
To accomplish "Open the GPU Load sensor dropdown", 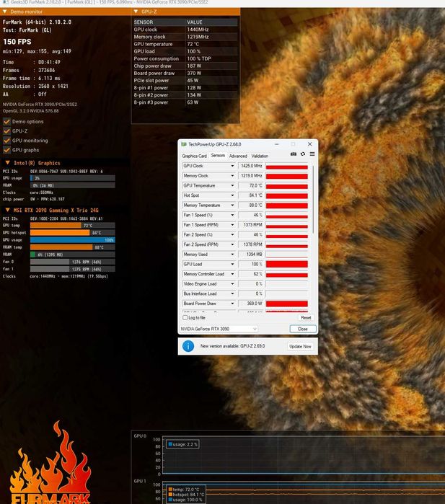I will [232, 264].
